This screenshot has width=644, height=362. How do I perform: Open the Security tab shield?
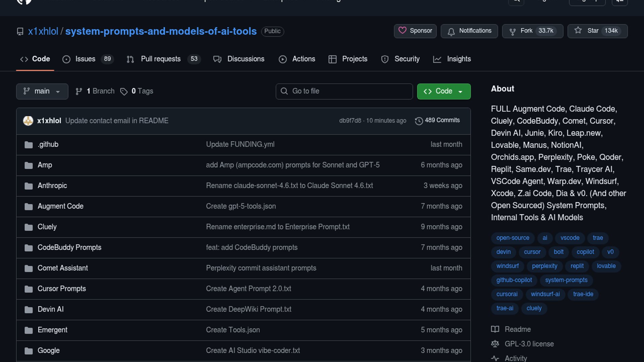(385, 59)
